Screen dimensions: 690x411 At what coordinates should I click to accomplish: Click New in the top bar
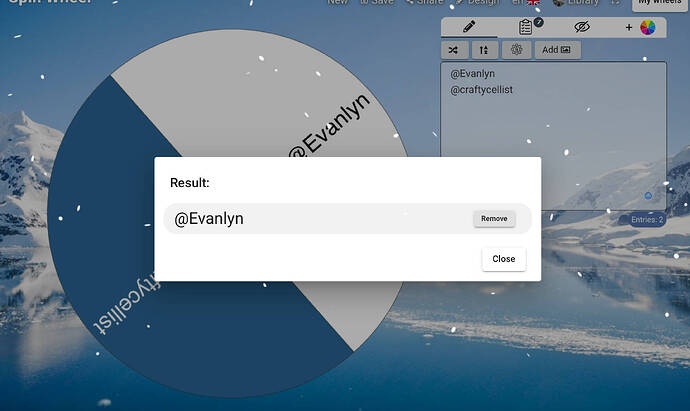[337, 3]
